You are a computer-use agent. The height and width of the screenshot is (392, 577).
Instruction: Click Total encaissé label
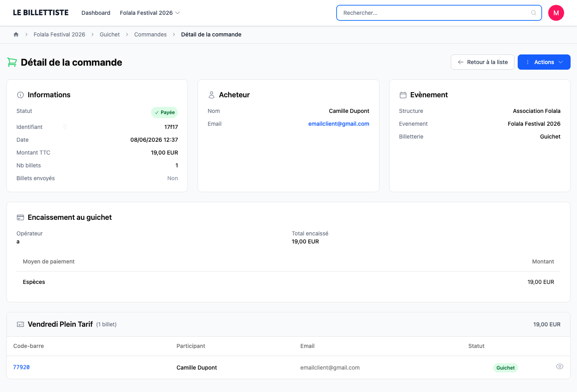tap(310, 233)
